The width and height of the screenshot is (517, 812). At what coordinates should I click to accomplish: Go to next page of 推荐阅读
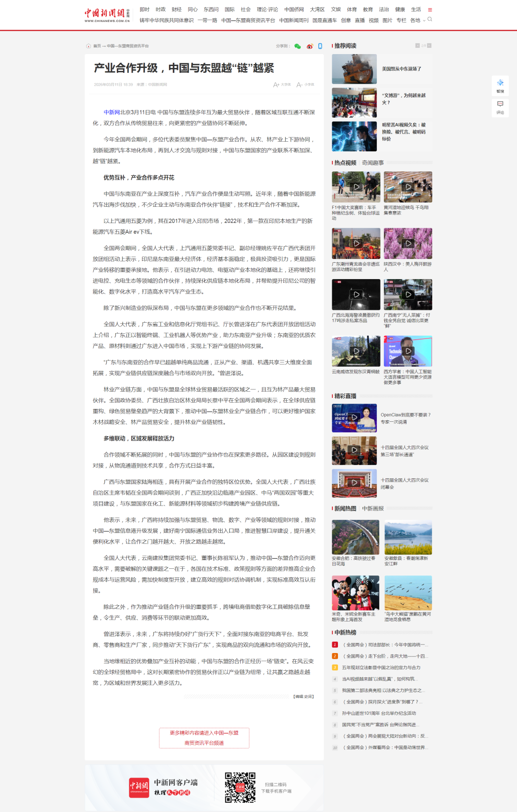(x=429, y=45)
